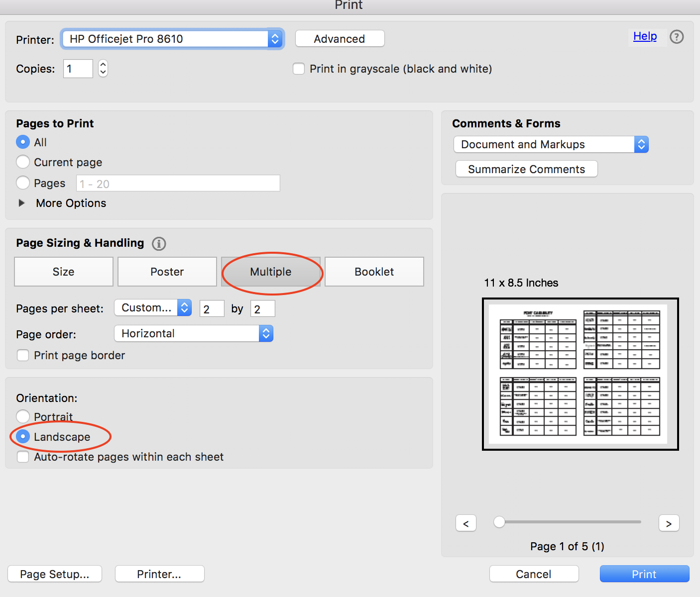Open the Help link
700x597 pixels.
tap(645, 36)
